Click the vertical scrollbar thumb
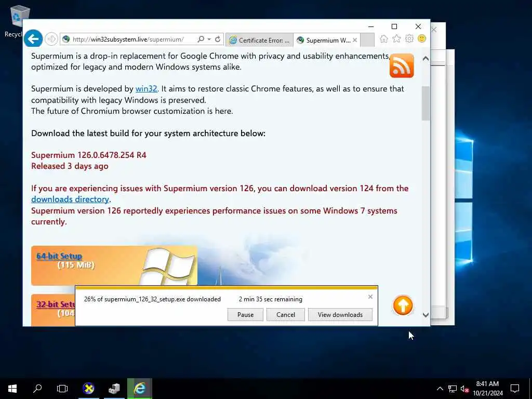532x399 pixels. coord(426,103)
